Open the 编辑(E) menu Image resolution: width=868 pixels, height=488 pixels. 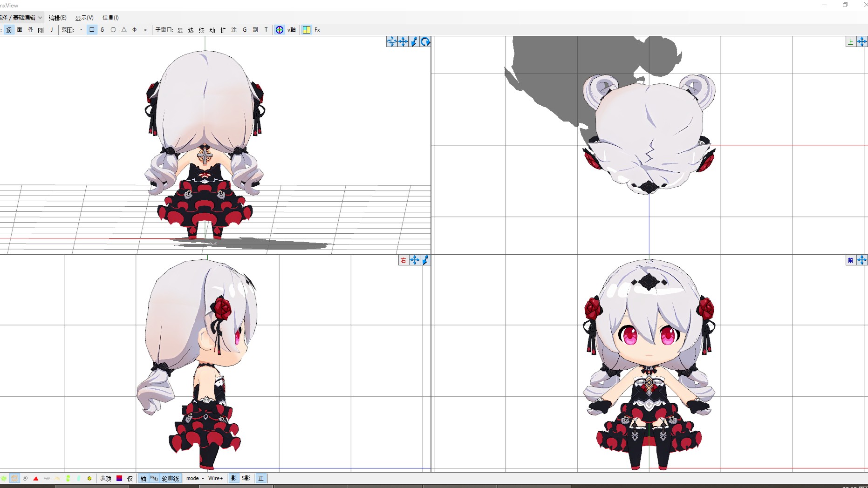(57, 18)
